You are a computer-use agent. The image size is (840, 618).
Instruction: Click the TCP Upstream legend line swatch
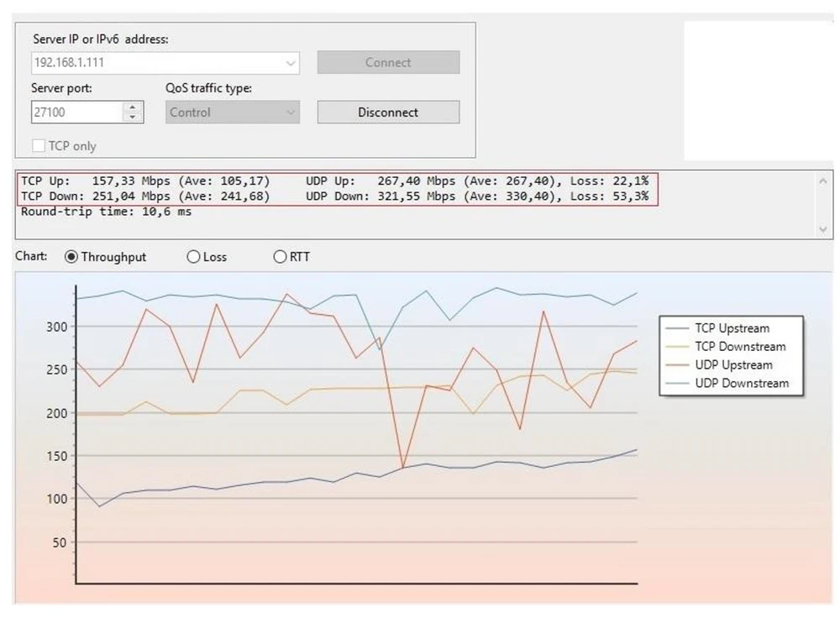point(676,328)
